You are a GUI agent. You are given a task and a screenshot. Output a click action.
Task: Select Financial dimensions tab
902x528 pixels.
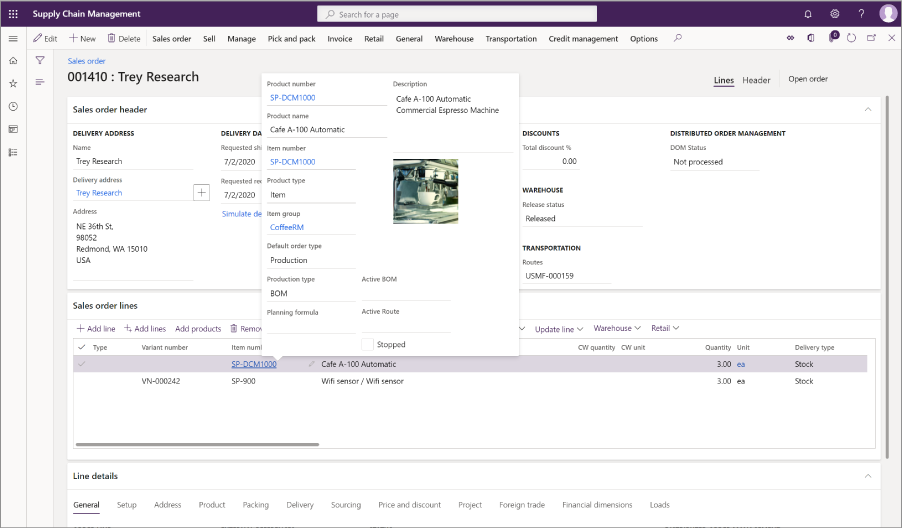click(x=597, y=504)
